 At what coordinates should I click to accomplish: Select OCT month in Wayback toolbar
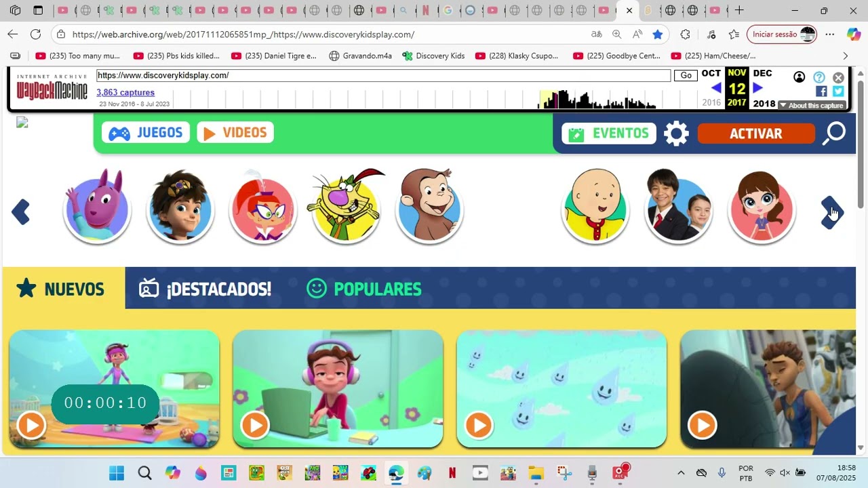click(x=711, y=73)
